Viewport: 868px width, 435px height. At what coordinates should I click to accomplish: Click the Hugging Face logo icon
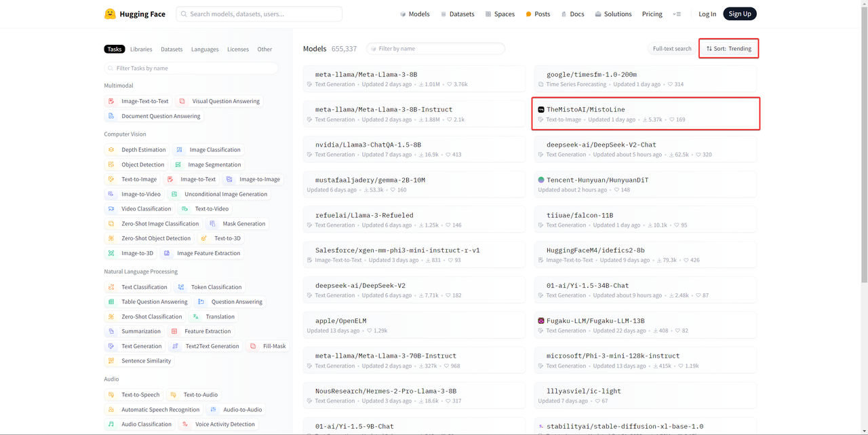(110, 14)
